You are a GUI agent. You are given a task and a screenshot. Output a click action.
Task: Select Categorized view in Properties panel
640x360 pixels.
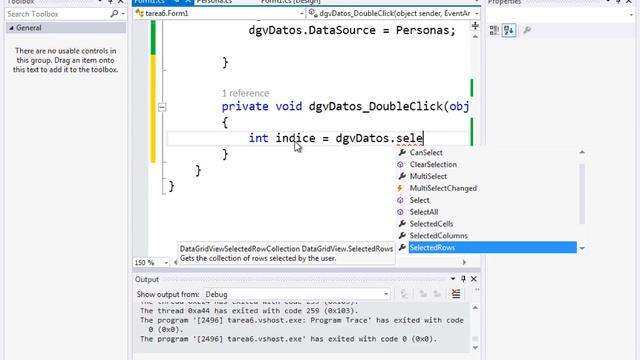(494, 30)
